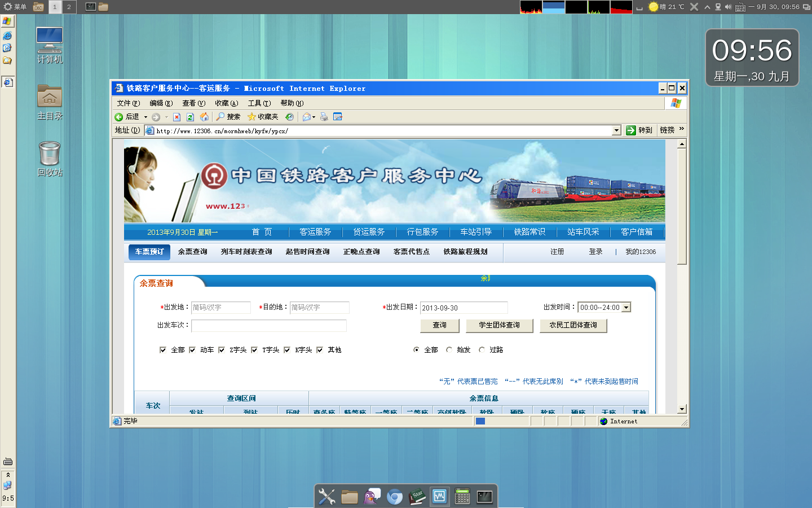
Task: Select the 始发 radio button
Action: 449,350
